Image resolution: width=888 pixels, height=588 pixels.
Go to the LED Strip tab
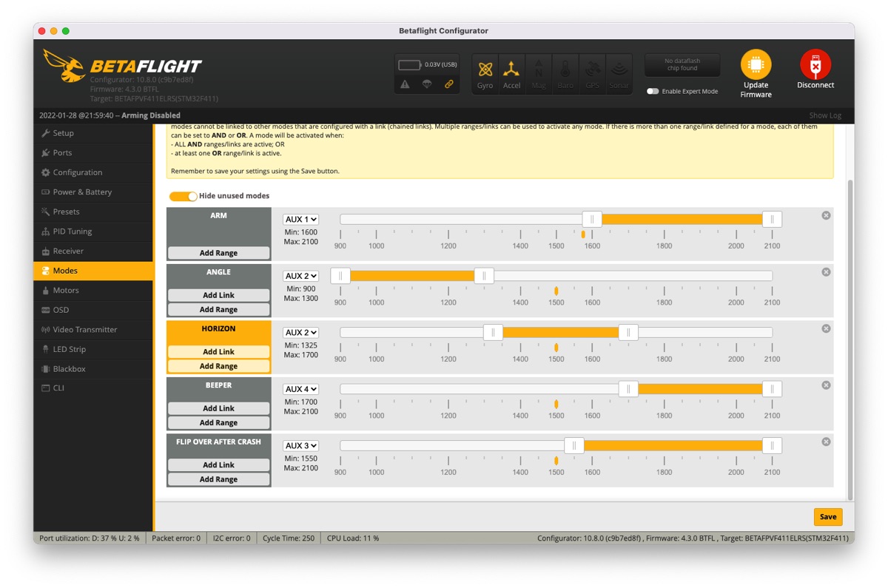93,349
